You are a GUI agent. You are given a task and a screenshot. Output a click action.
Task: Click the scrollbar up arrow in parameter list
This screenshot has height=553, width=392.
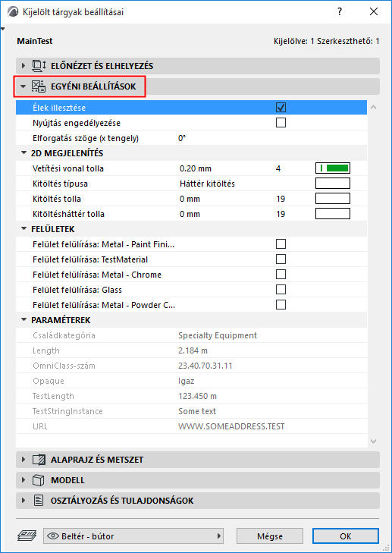click(373, 107)
